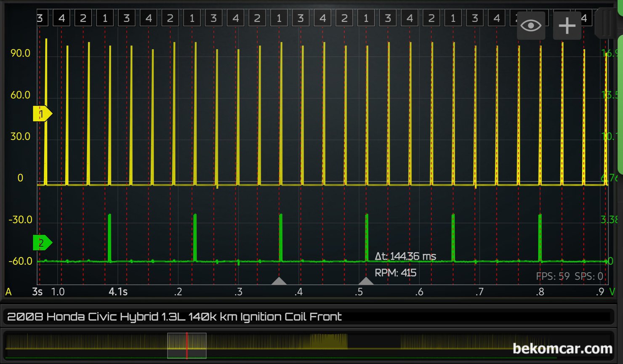Click the plus icon to add
Image resolution: width=623 pixels, height=364 pixels.
click(567, 26)
